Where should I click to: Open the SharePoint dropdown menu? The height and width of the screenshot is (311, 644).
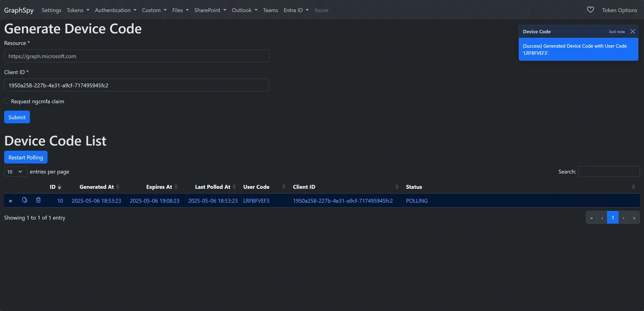point(210,10)
